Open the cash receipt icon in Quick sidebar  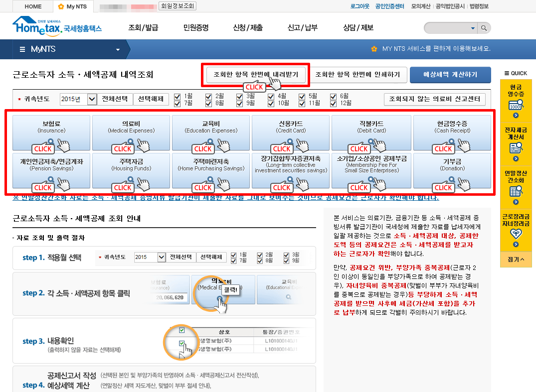pos(516,106)
